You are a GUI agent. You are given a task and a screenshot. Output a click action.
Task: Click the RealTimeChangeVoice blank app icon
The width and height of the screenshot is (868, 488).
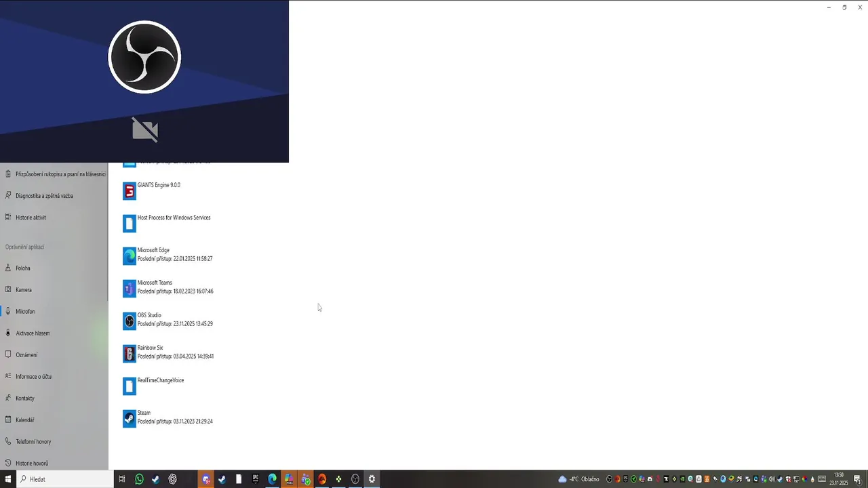(129, 386)
